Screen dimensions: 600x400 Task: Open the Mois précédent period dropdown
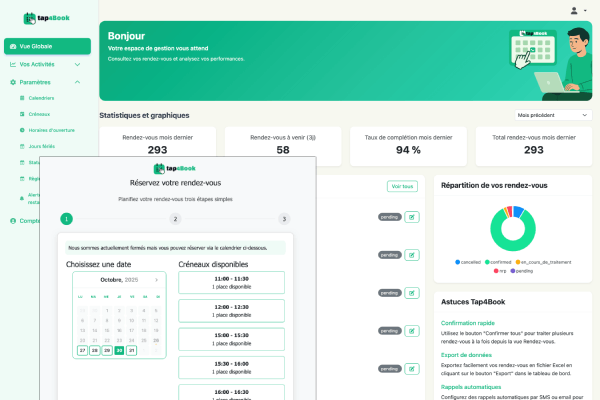[553, 115]
